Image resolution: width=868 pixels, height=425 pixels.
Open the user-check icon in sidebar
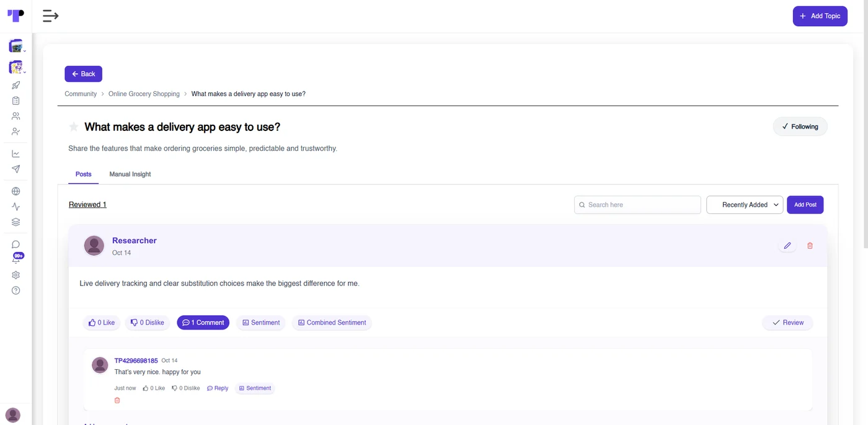click(x=16, y=132)
